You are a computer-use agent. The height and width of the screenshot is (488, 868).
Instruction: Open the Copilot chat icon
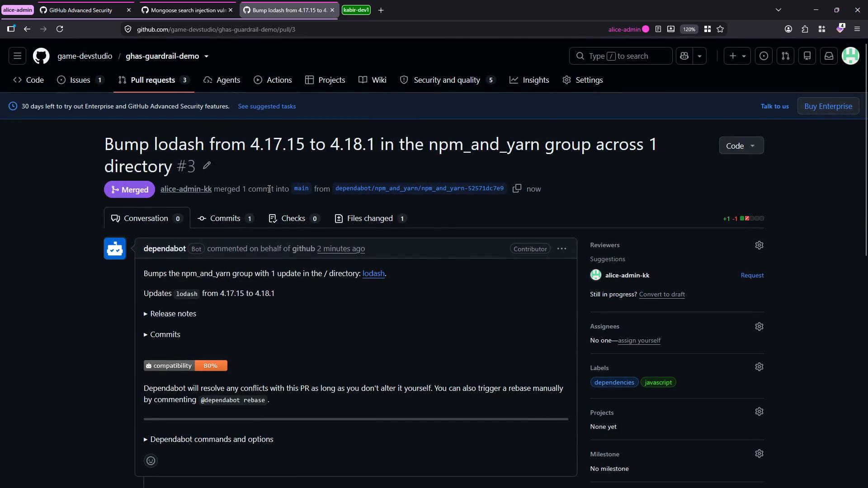pyautogui.click(x=684, y=56)
